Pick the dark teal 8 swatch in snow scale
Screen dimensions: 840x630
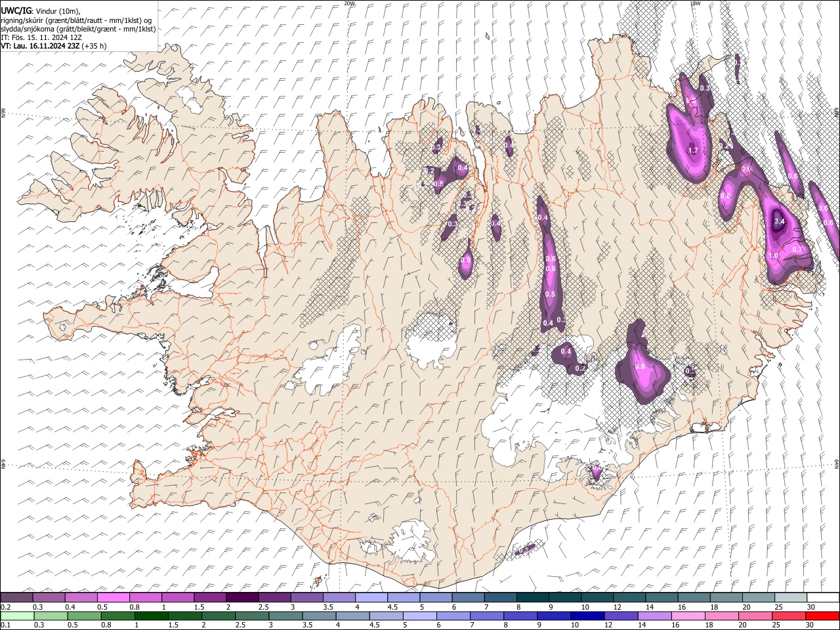[532, 597]
